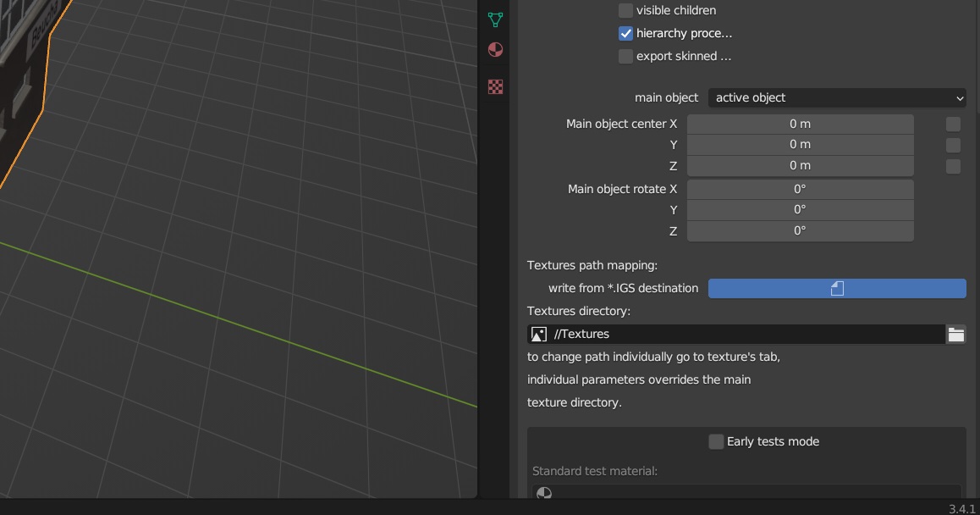The height and width of the screenshot is (515, 980).
Task: Uncheck the hierarchy proce... checkbox
Action: coord(625,33)
